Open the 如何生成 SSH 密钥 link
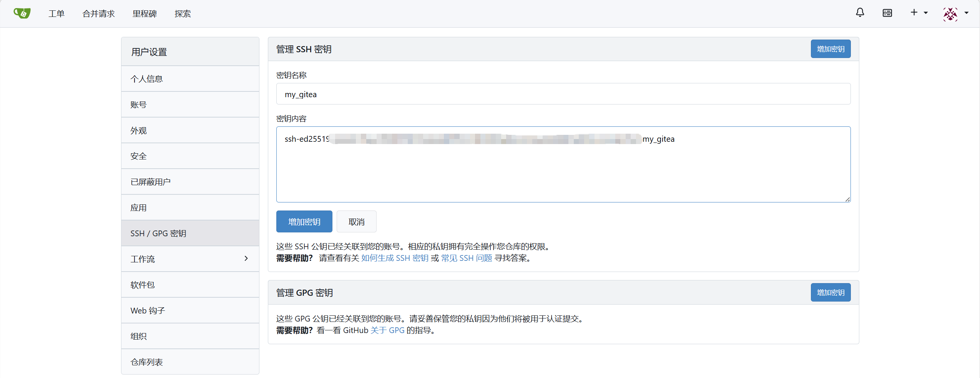Image resolution: width=980 pixels, height=378 pixels. pyautogui.click(x=395, y=258)
